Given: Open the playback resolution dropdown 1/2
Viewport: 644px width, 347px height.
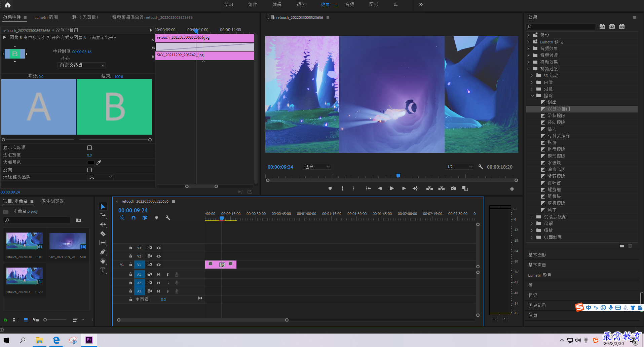Looking at the screenshot, I should [459, 167].
